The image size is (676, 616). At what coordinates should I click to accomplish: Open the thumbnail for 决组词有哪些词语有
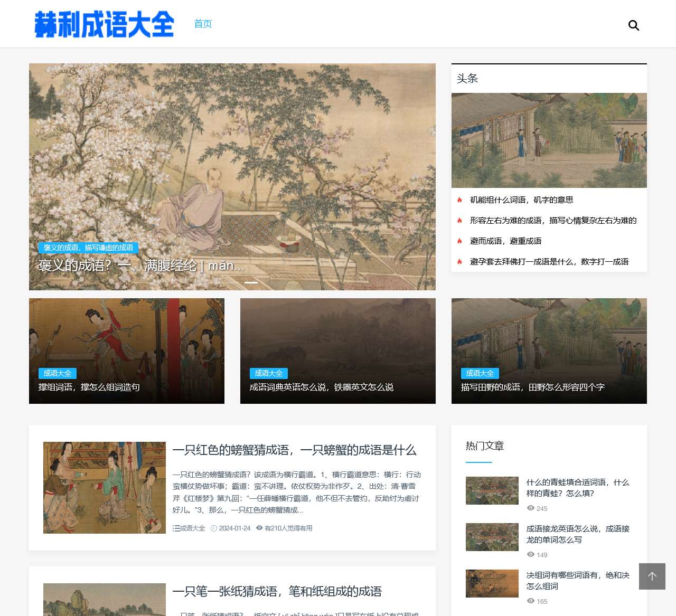click(492, 583)
